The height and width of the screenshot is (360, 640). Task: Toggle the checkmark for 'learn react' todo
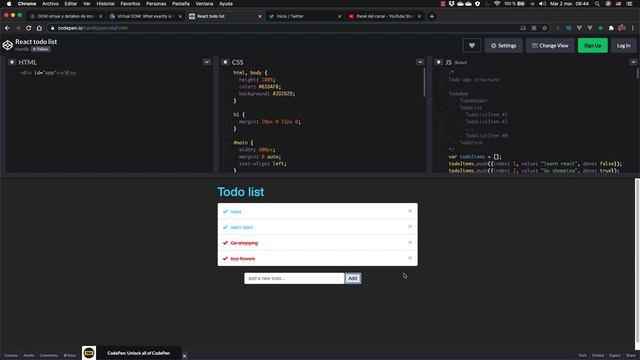click(x=225, y=227)
